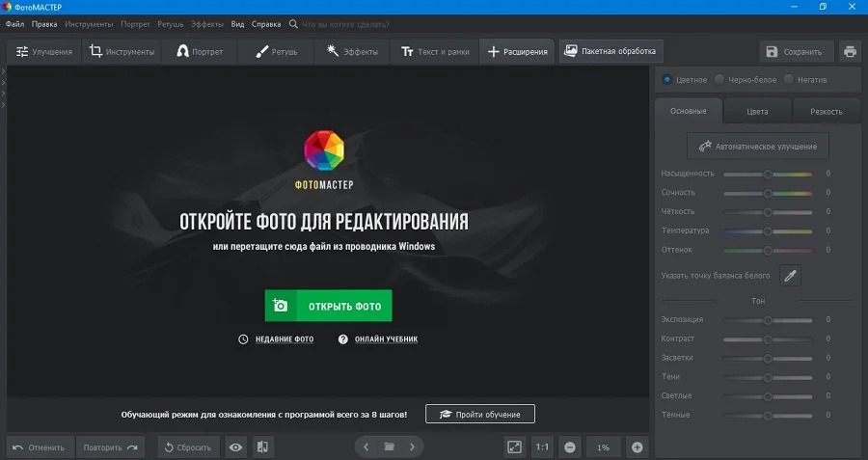Click Автоматическое улучшение button
The image size is (868, 460).
coord(758,147)
